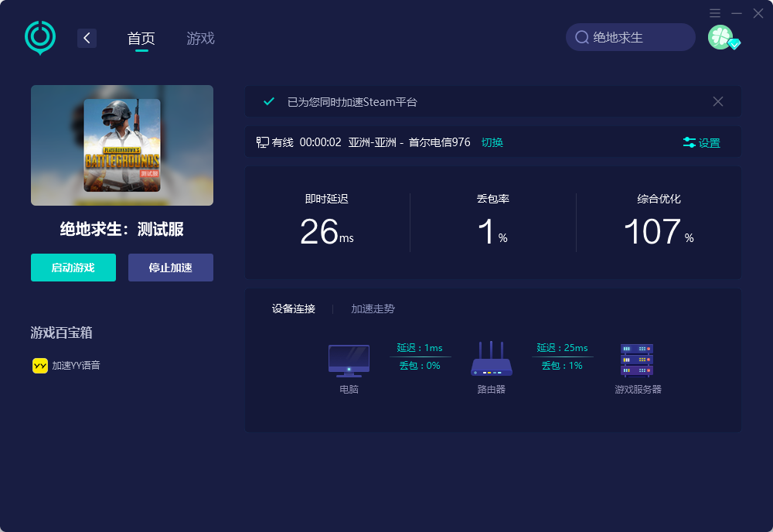Go back using the left chevron button
The image size is (773, 532).
tap(87, 38)
